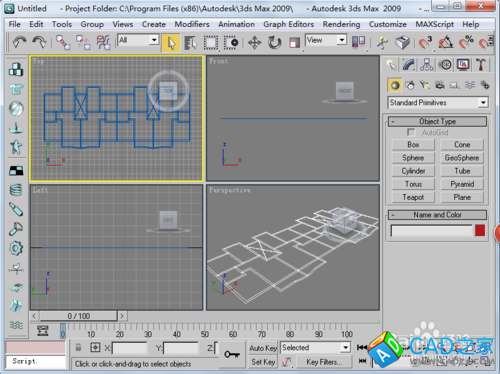This screenshot has height=374, width=500.
Task: Click the Pyramid primitive button
Action: pyautogui.click(x=462, y=184)
